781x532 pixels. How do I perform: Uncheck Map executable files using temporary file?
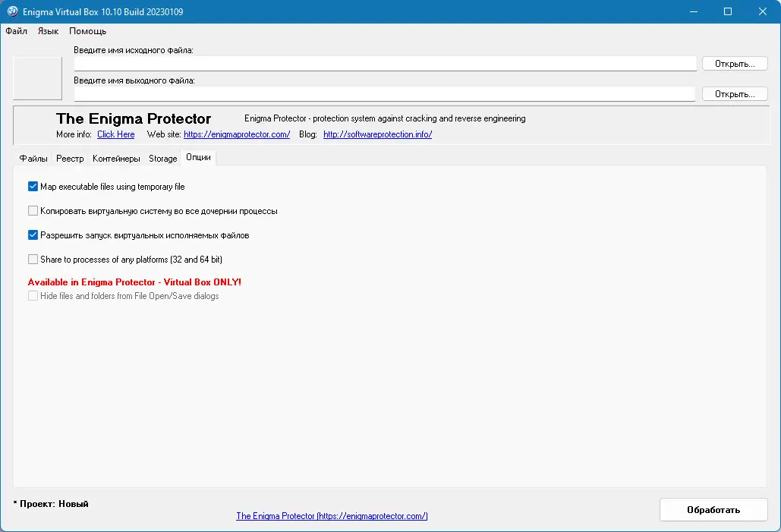pos(33,186)
